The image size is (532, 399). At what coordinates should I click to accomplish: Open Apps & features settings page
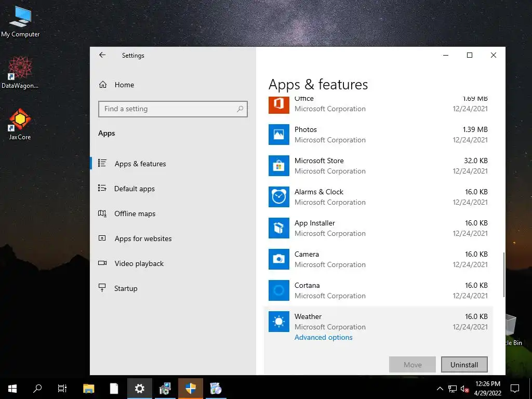pyautogui.click(x=173, y=164)
